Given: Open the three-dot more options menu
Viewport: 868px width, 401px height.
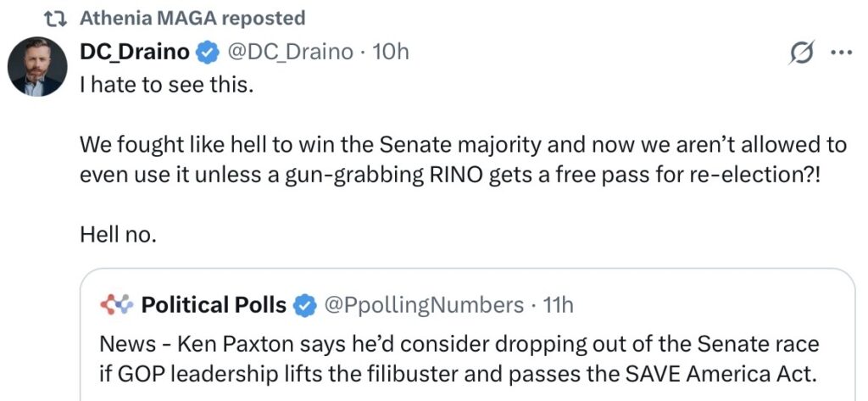Looking at the screenshot, I should click(x=840, y=53).
